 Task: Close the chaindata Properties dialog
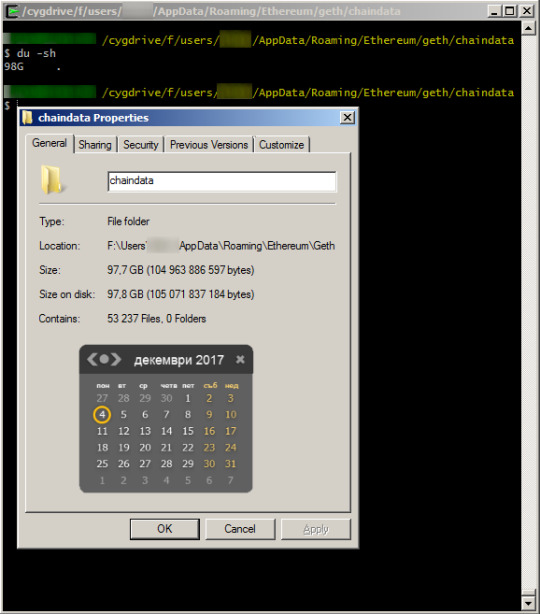pos(347,117)
